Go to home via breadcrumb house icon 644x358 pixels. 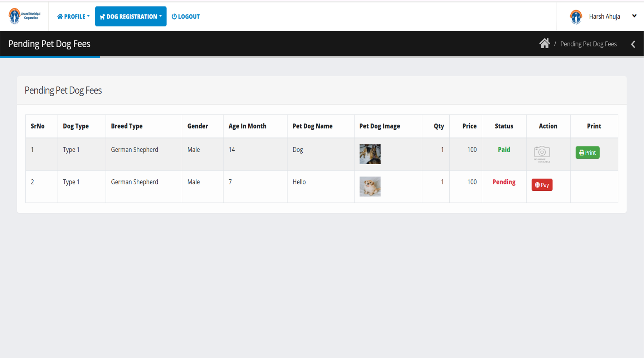545,44
